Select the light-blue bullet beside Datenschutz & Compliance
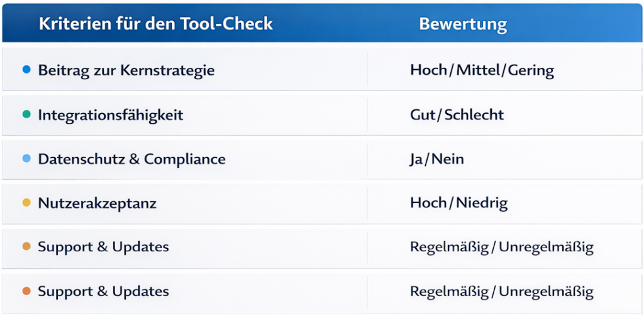Viewport: 644px width, 316px height. pyautogui.click(x=26, y=159)
